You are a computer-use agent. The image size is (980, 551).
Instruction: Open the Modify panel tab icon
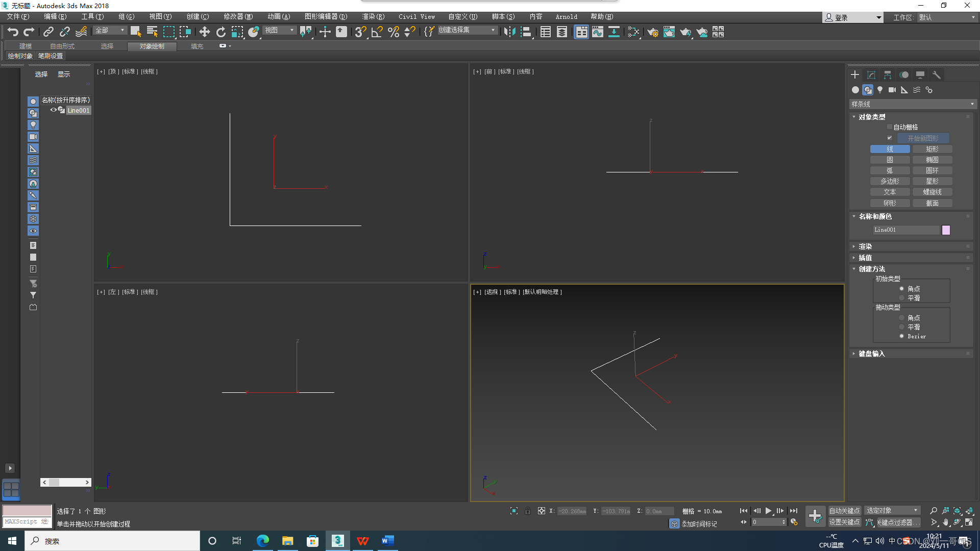(871, 75)
